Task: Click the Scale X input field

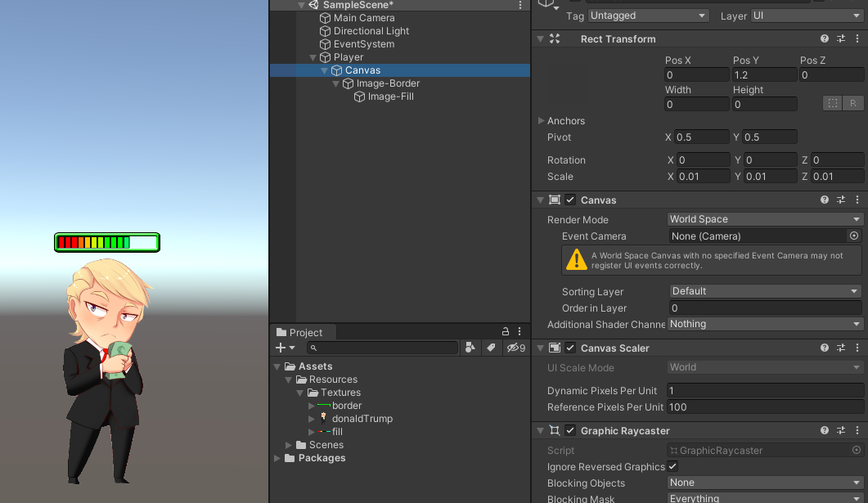Action: tap(703, 177)
